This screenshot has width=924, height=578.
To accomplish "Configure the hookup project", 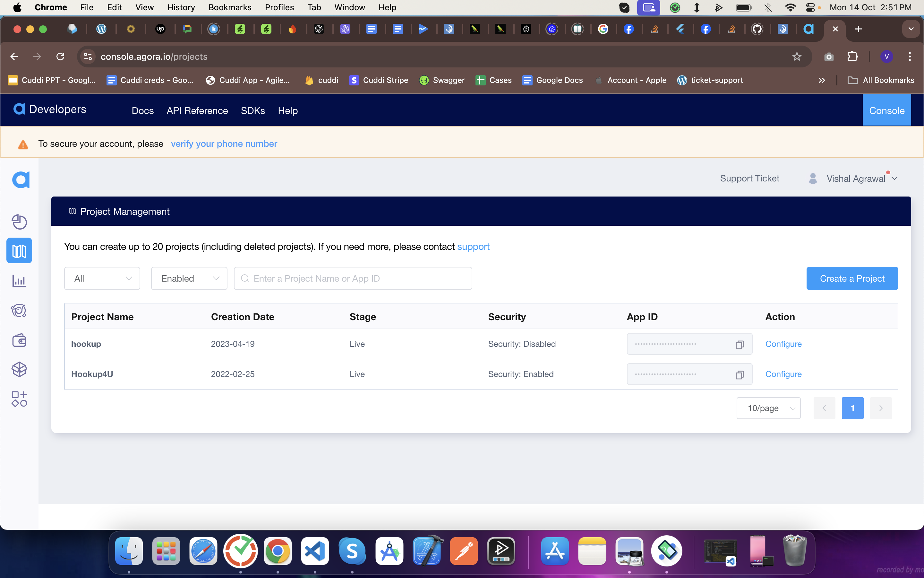I will click(783, 344).
